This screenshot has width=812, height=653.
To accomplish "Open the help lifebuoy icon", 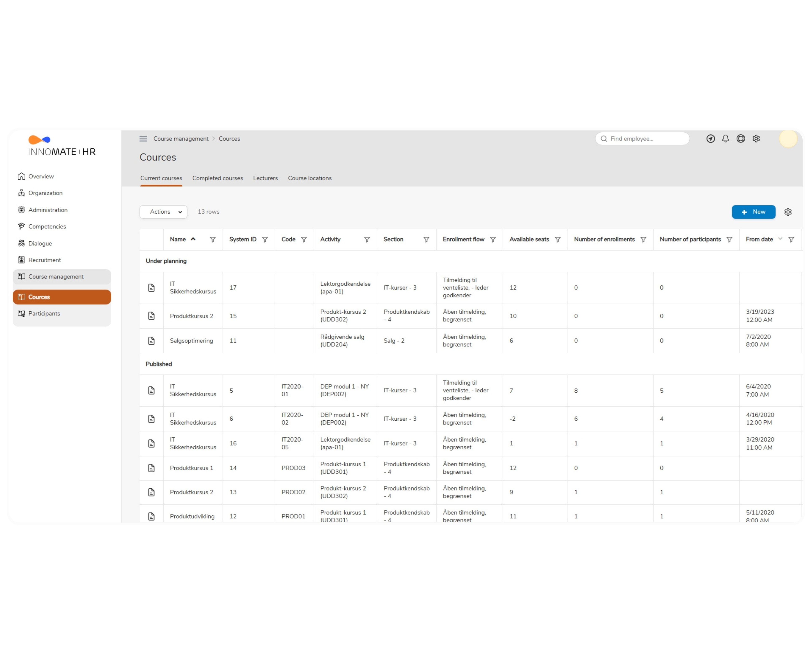I will point(740,139).
